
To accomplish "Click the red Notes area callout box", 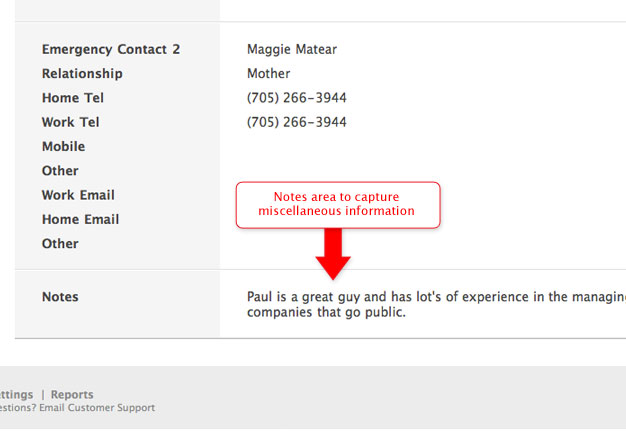I will pyautogui.click(x=337, y=204).
